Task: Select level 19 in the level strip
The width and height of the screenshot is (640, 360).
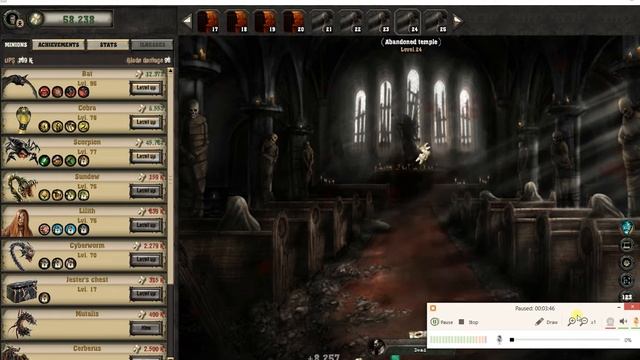Action: (265, 21)
